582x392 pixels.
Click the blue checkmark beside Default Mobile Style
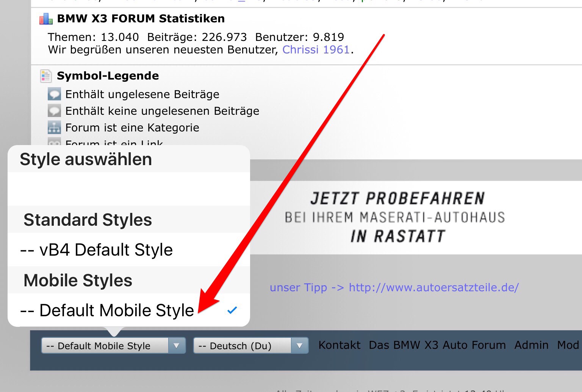pos(232,310)
